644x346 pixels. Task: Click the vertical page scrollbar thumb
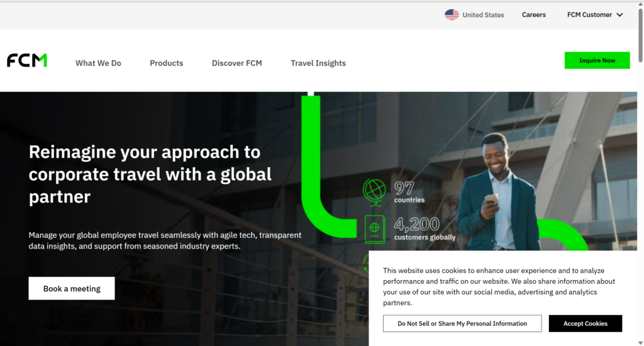[640, 38]
